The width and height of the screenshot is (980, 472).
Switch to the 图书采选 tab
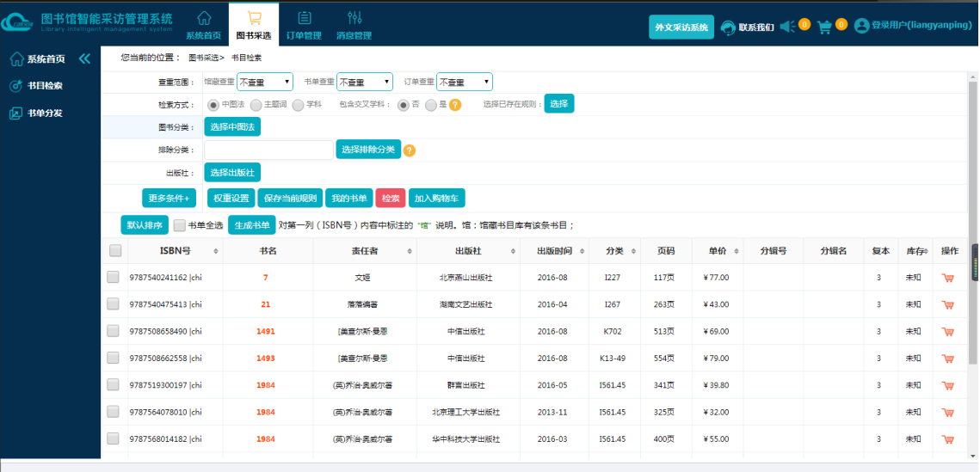click(x=254, y=24)
